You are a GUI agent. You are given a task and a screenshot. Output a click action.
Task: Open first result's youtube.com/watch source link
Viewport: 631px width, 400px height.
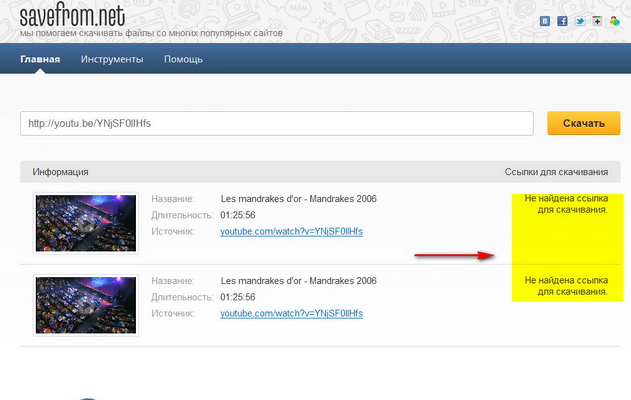pos(291,231)
